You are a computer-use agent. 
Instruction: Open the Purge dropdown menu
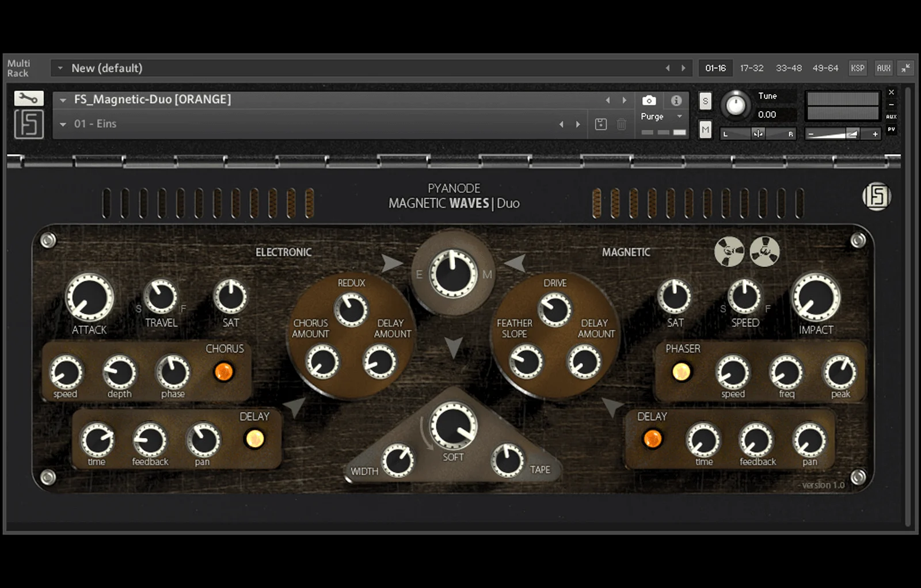click(679, 116)
